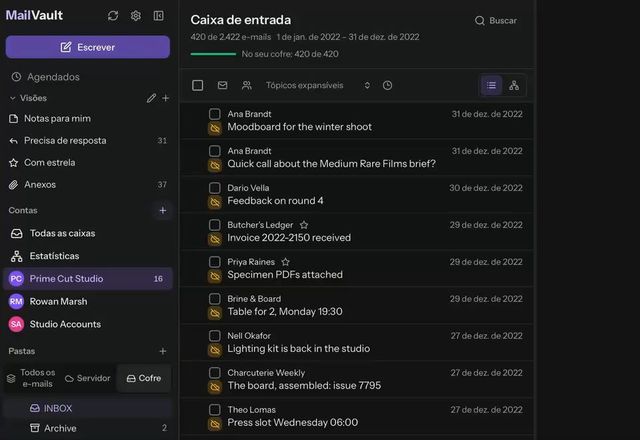Image resolution: width=640 pixels, height=440 pixels.
Task: Edit views pencil icon
Action: pyautogui.click(x=151, y=98)
